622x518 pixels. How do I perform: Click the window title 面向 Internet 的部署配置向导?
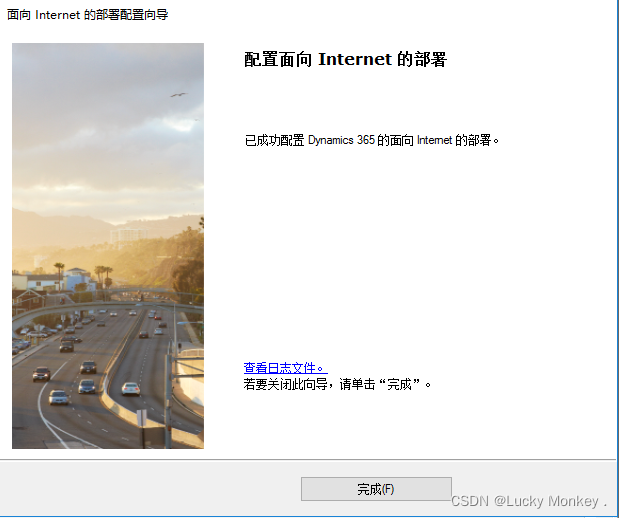[88, 15]
